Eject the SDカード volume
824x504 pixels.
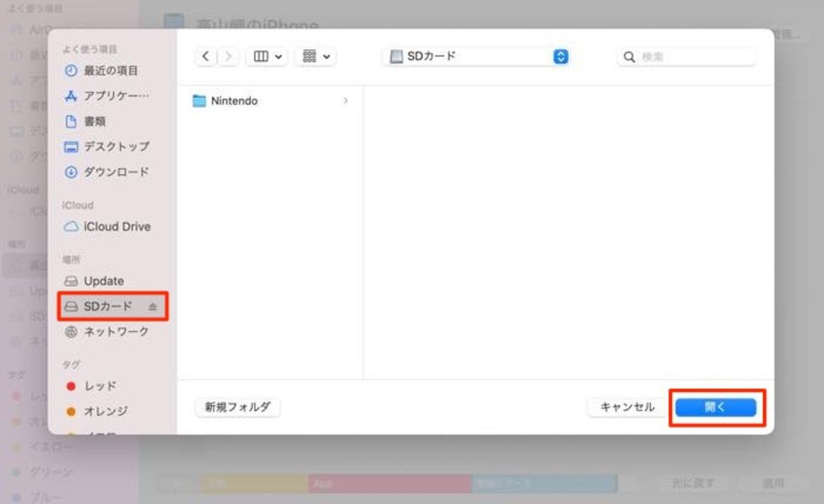click(x=152, y=306)
